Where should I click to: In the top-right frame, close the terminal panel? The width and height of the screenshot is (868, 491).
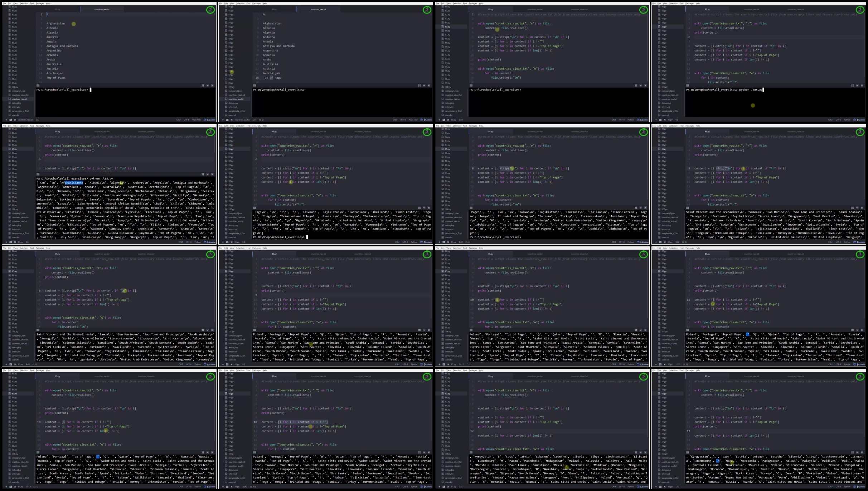[x=862, y=85]
